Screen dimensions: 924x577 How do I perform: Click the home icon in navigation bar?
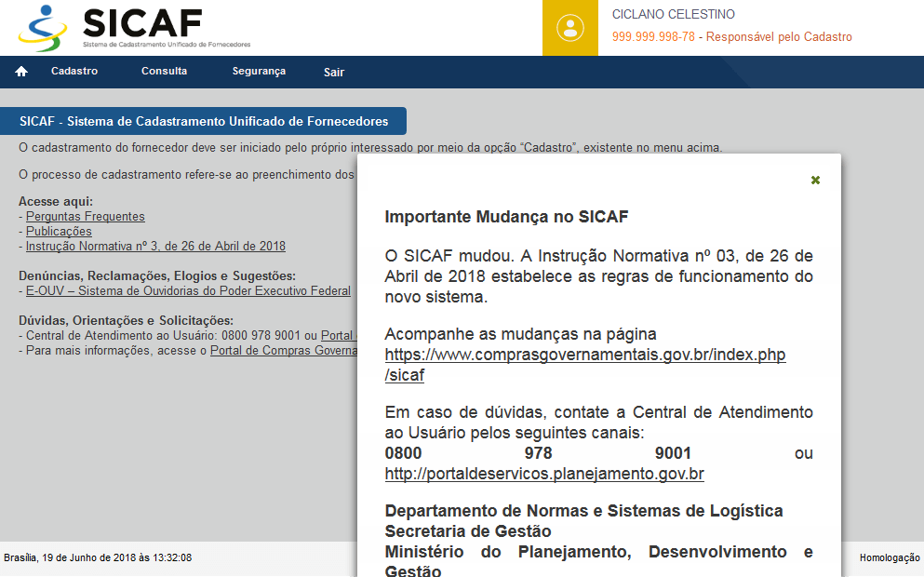pos(21,72)
